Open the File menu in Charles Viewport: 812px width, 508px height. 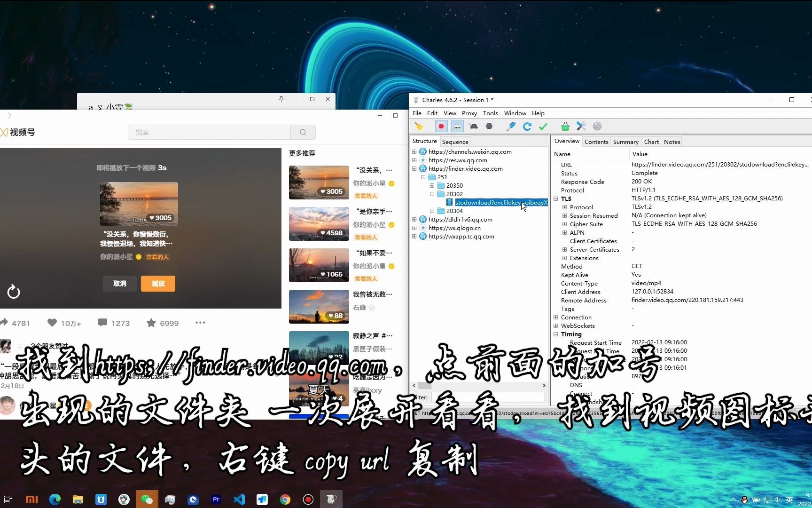417,113
